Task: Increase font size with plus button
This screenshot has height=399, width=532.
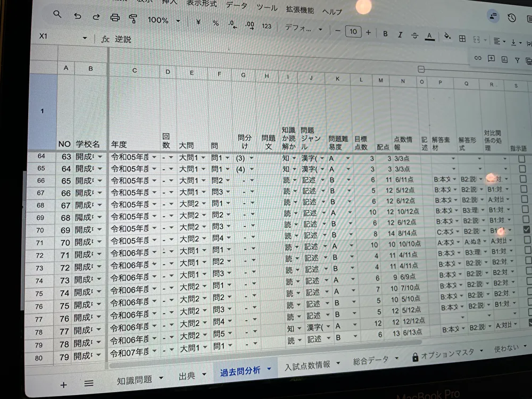Action: (x=368, y=32)
